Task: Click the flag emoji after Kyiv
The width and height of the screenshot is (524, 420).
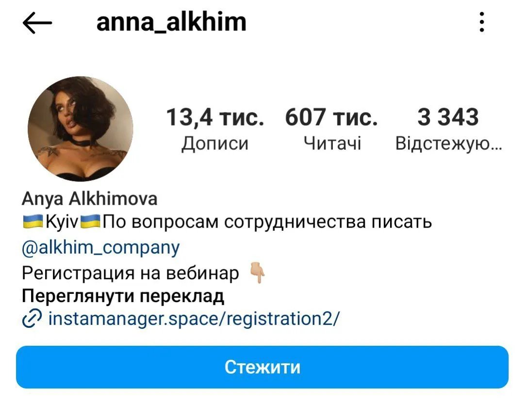Action: pyautogui.click(x=91, y=222)
